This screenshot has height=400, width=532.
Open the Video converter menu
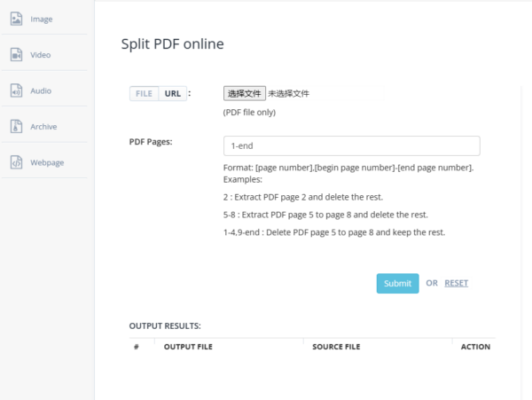(x=41, y=55)
